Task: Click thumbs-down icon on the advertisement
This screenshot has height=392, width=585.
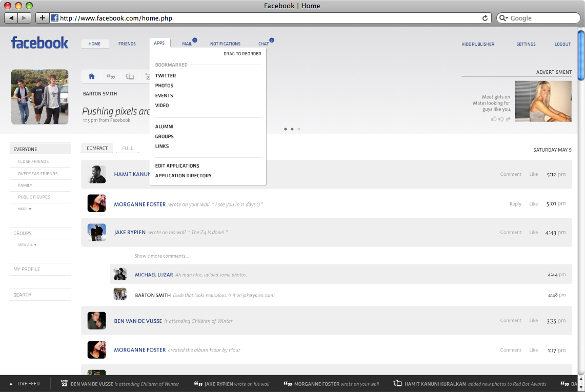Action: [501, 119]
